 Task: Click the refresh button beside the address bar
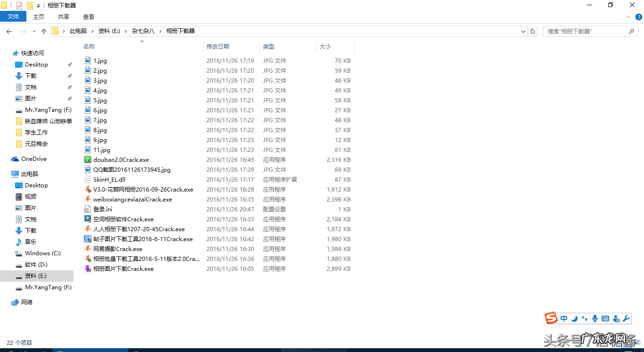(x=533, y=31)
